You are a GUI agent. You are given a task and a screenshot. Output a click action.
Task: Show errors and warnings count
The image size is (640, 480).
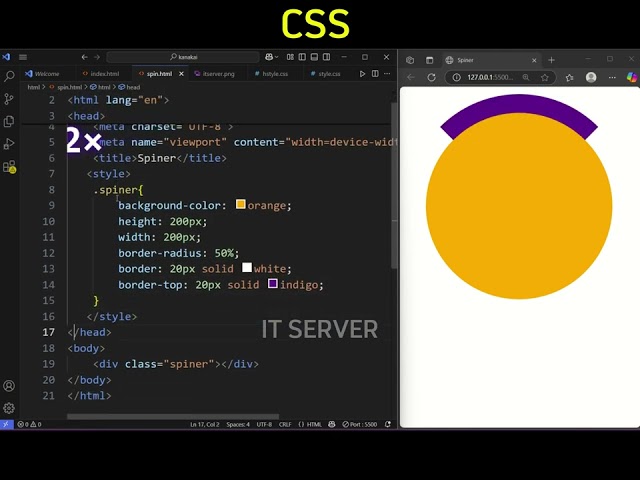coord(29,424)
